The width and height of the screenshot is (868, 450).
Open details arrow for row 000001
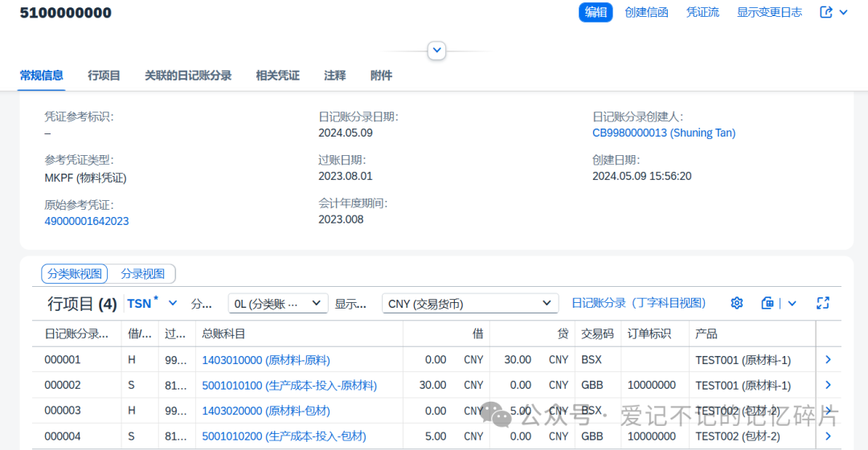pyautogui.click(x=828, y=360)
